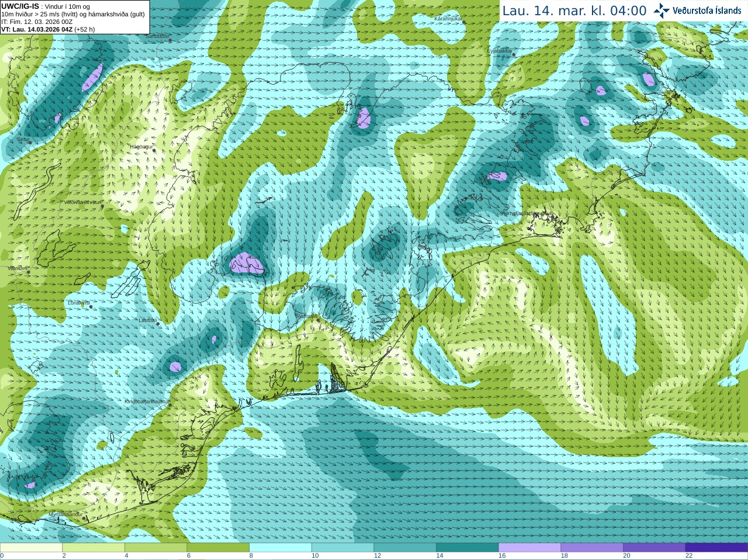Click the legend value '12'

click(x=377, y=556)
